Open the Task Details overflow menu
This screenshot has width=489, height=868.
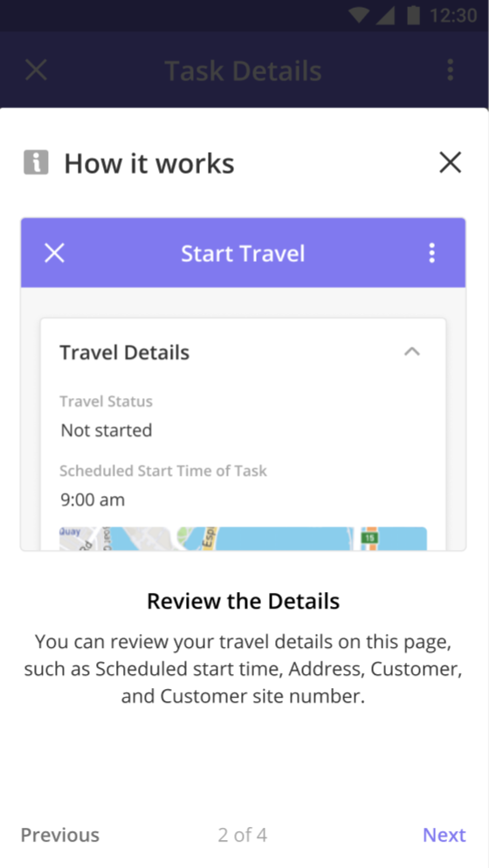click(451, 71)
